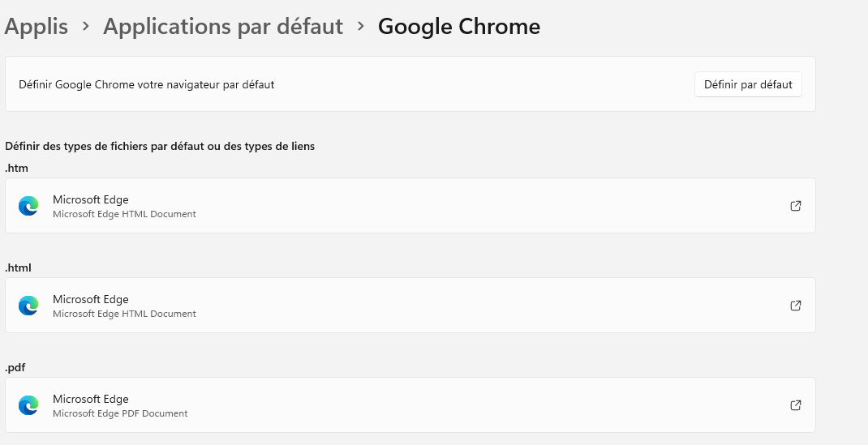Click the .pdf file type label
The image size is (868, 445).
[x=17, y=367]
